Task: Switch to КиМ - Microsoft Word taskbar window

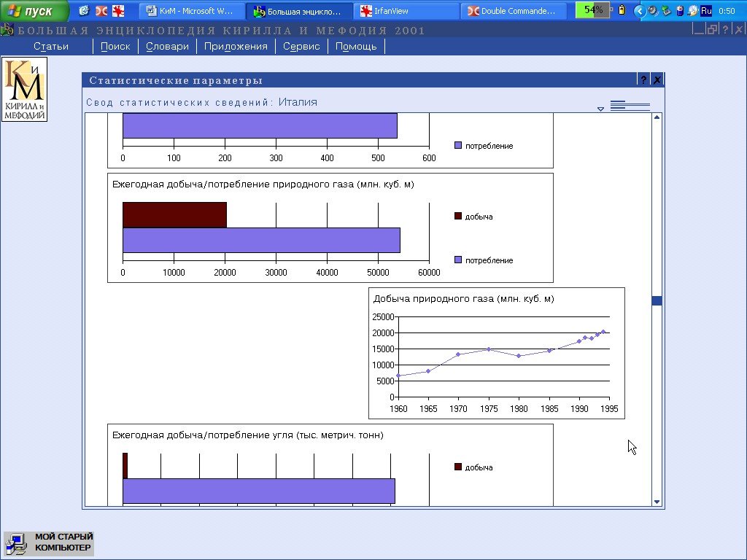Action: 190,11
